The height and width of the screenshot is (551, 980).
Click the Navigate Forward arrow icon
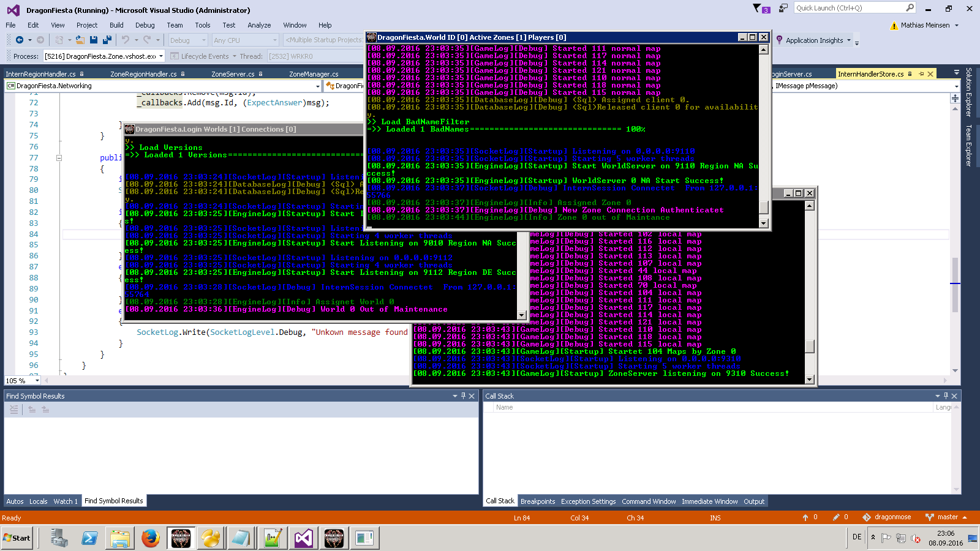[x=40, y=40]
